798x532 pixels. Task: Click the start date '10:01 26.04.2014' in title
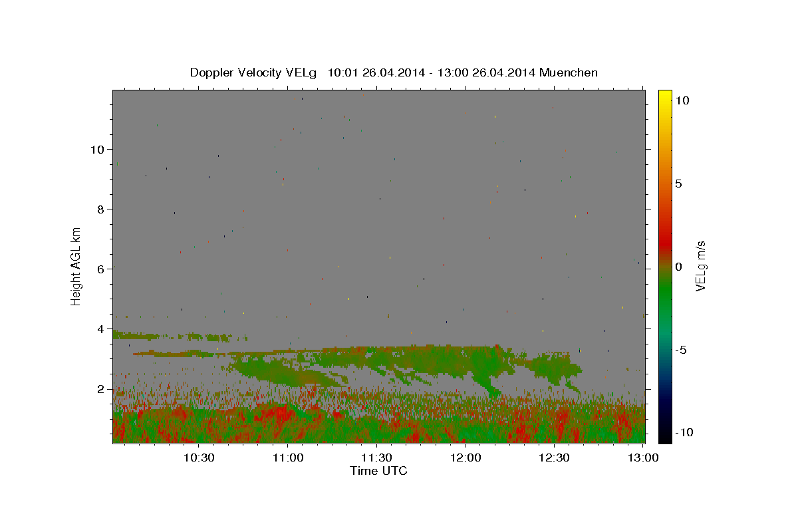point(376,72)
